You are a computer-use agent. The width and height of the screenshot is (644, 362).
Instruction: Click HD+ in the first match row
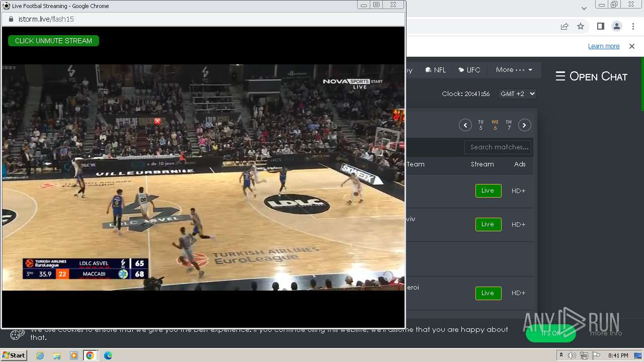[x=518, y=191]
